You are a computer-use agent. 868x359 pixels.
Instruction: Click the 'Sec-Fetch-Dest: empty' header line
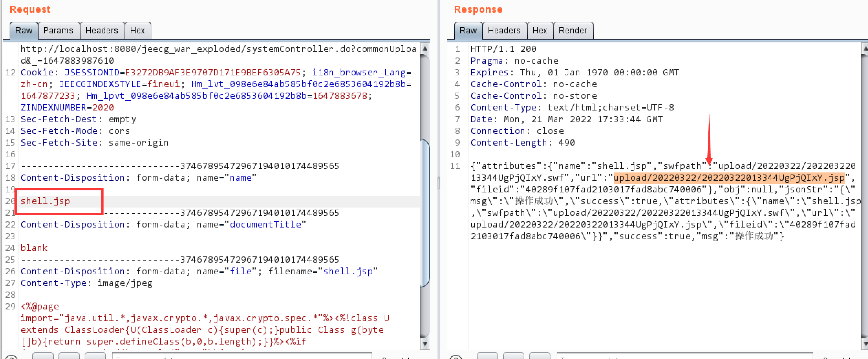click(78, 119)
